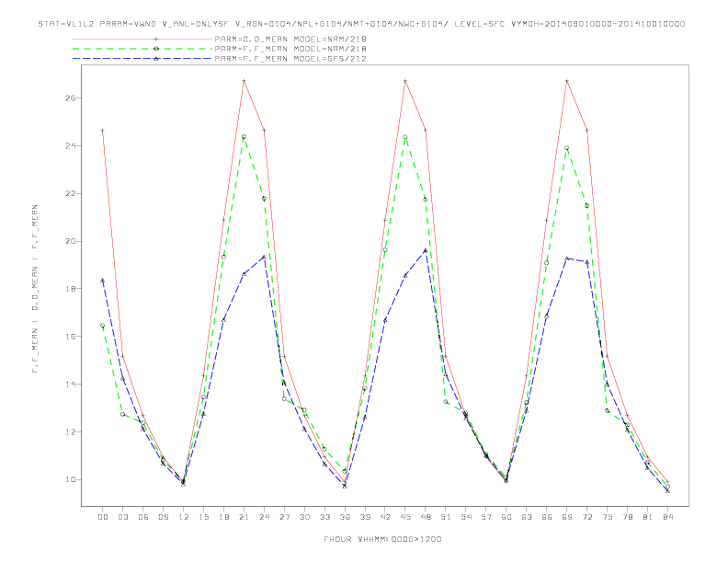Click x-axis hour label 72
The width and height of the screenshot is (728, 563).
587,517
